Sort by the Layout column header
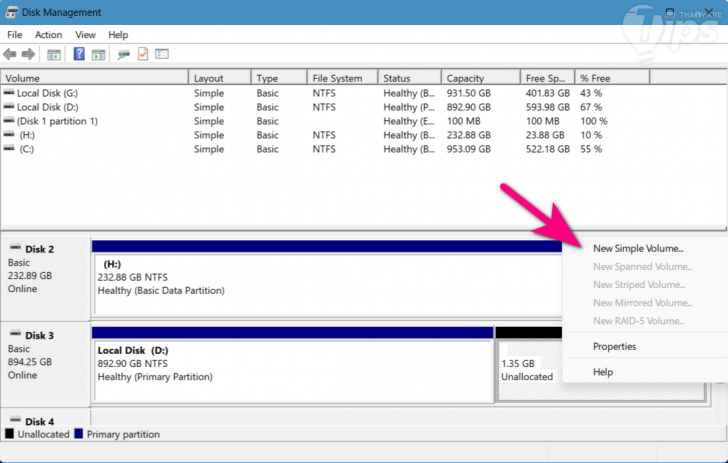Image resolution: width=728 pixels, height=463 pixels. tap(220, 78)
